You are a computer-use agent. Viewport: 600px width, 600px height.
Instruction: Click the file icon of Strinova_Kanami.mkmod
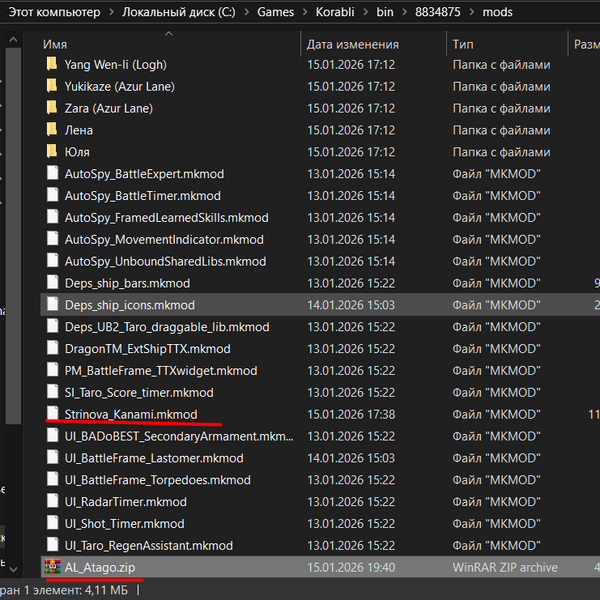tap(52, 414)
